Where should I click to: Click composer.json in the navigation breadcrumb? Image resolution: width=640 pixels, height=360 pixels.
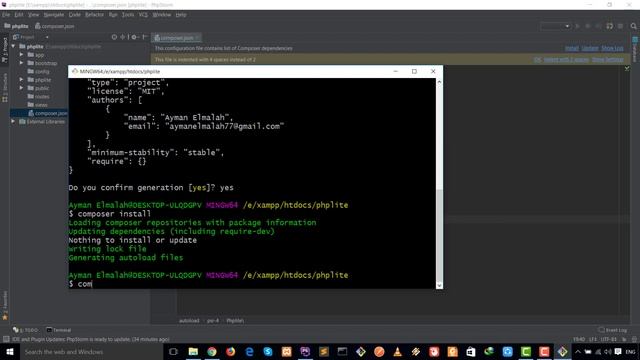[55, 26]
